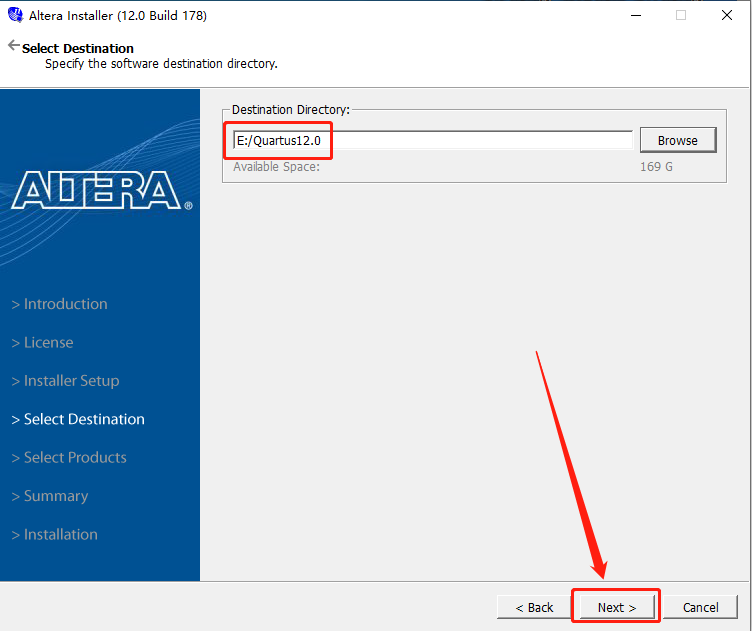Image resolution: width=752 pixels, height=631 pixels.
Task: Click the 169 G available space value
Action: pos(656,166)
